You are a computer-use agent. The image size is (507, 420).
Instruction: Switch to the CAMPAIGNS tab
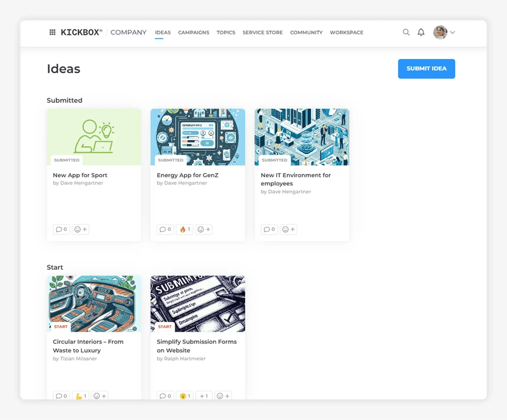193,32
